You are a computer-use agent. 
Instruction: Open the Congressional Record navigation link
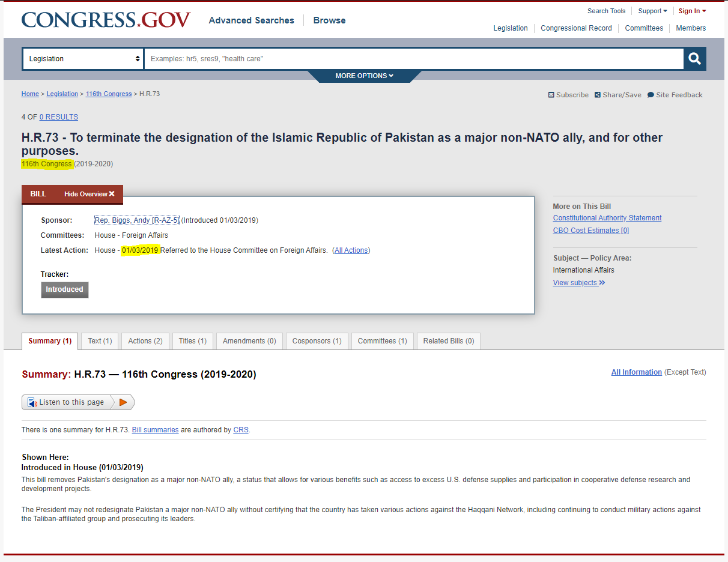pos(576,28)
